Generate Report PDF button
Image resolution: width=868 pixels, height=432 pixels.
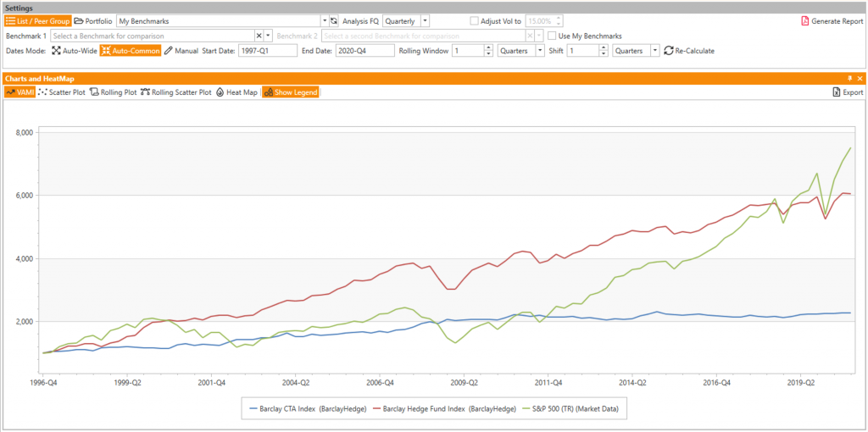(x=832, y=21)
